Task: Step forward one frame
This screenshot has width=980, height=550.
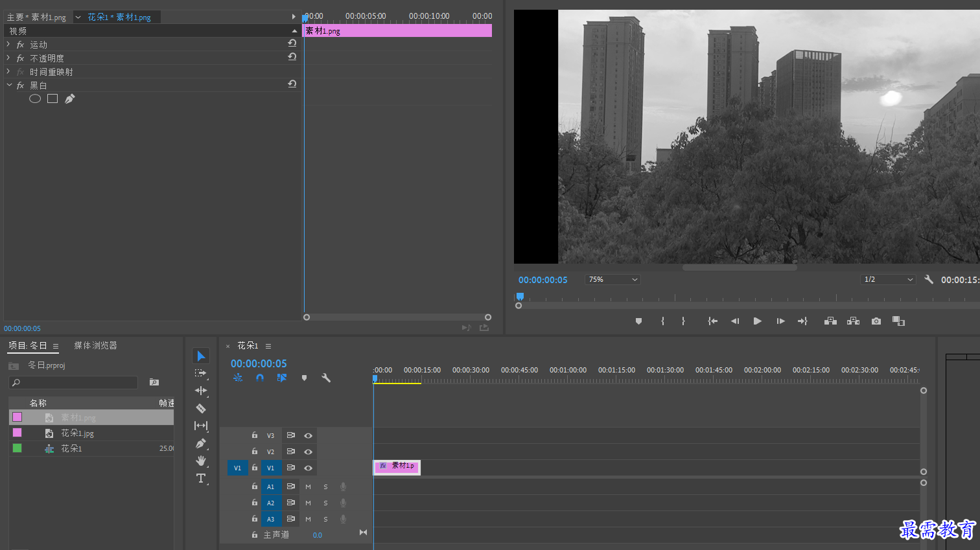Action: [x=780, y=321]
